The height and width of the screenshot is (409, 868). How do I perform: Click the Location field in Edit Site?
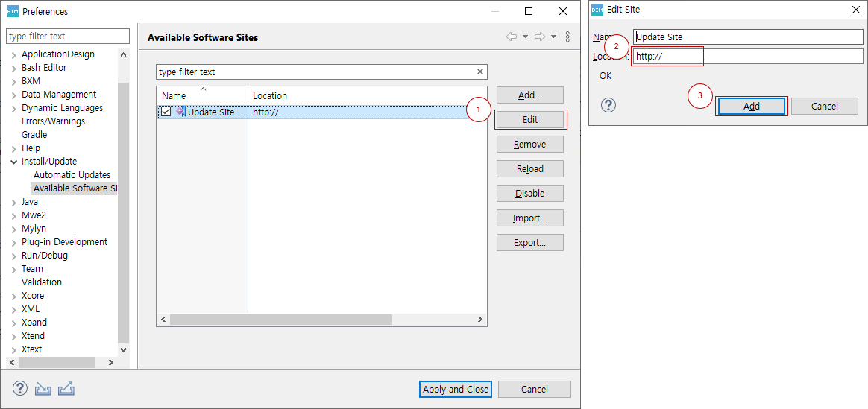point(746,57)
